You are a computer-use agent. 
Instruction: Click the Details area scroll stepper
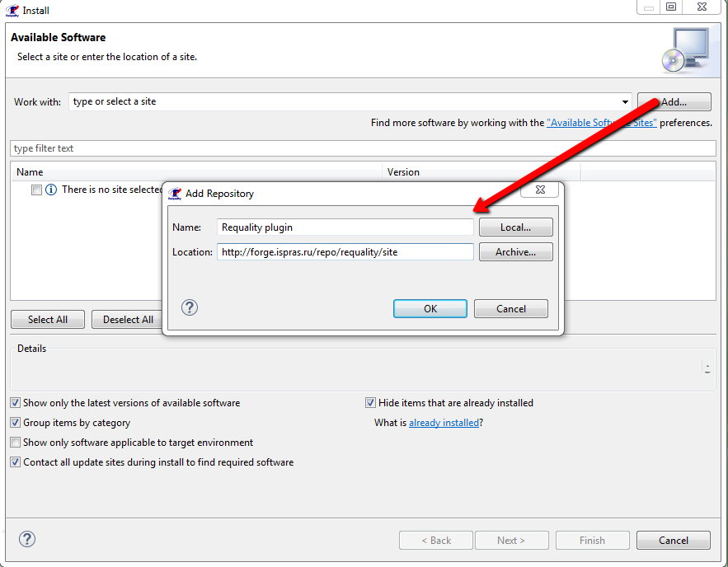pyautogui.click(x=707, y=369)
